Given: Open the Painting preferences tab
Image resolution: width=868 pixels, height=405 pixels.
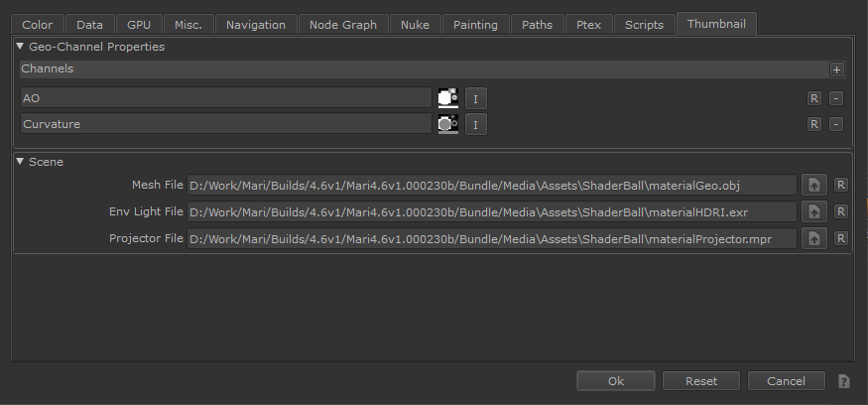Looking at the screenshot, I should [476, 25].
